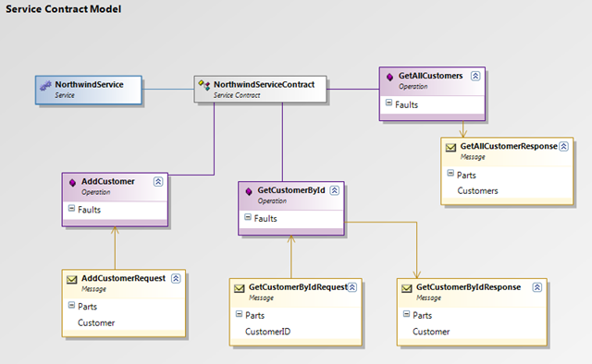Collapse the AddCustomer shape with its chevron

(x=158, y=182)
